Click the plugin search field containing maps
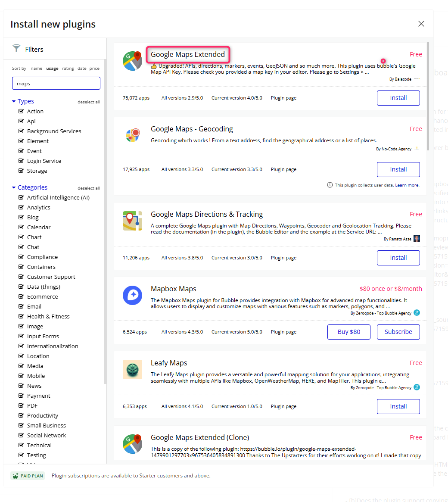This screenshot has width=448, height=502. pos(56,83)
